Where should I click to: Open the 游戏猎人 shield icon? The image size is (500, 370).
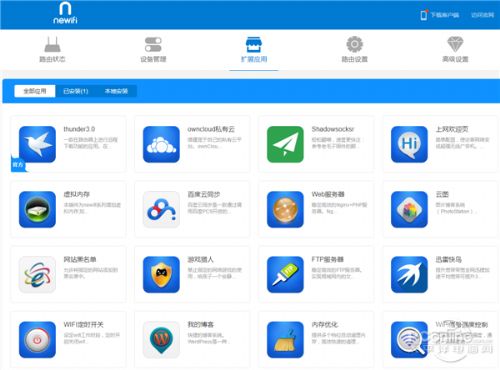(161, 274)
